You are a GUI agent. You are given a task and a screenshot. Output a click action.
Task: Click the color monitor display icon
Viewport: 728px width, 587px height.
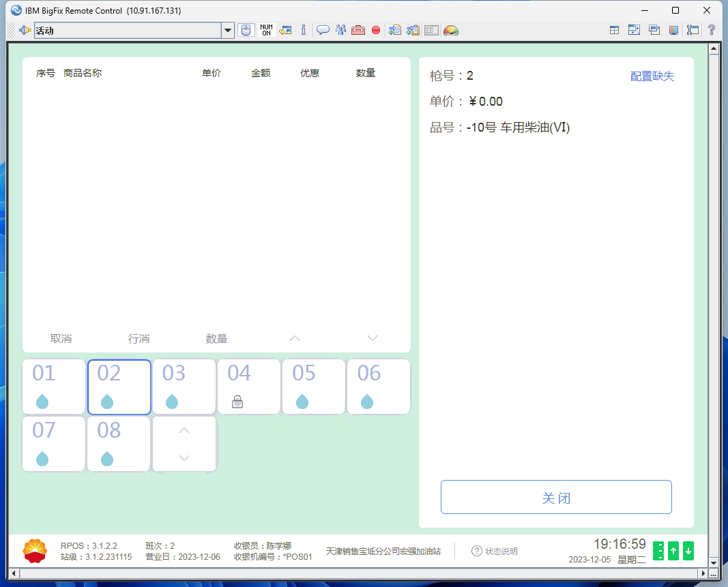tap(674, 30)
